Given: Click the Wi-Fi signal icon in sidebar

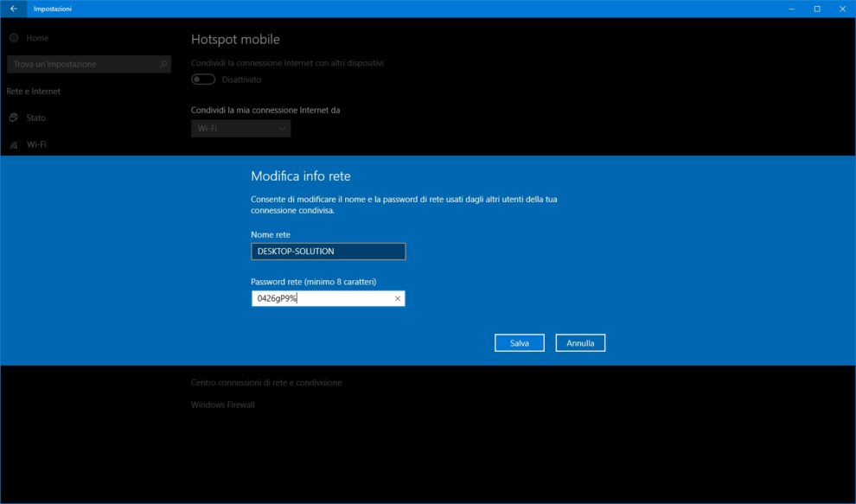Looking at the screenshot, I should click(x=14, y=144).
